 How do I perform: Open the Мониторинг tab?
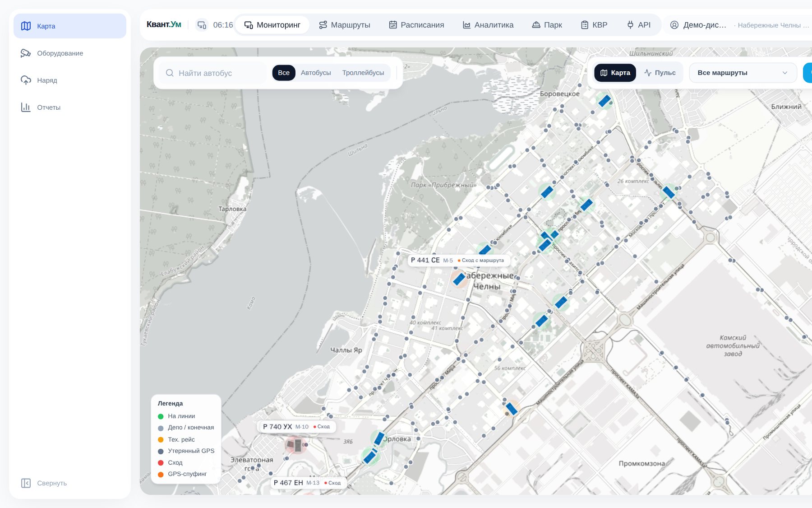tap(272, 25)
